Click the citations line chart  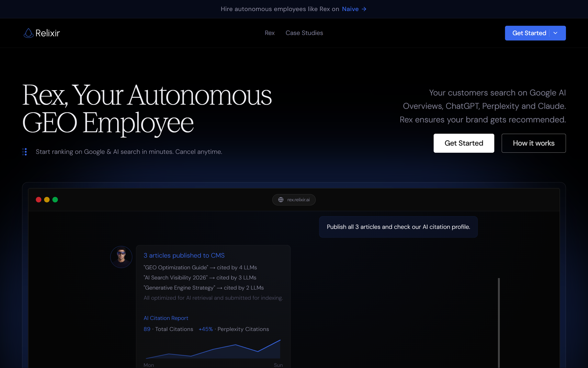pyautogui.click(x=213, y=349)
